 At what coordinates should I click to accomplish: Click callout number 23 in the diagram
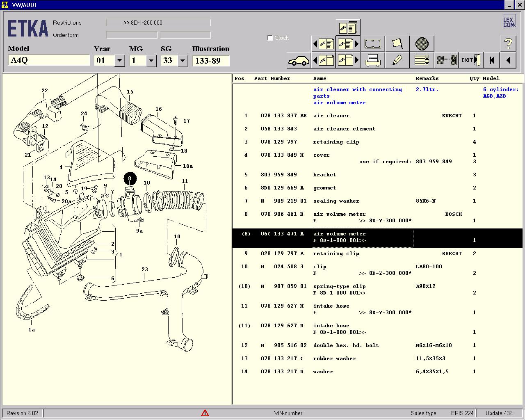[144, 269]
